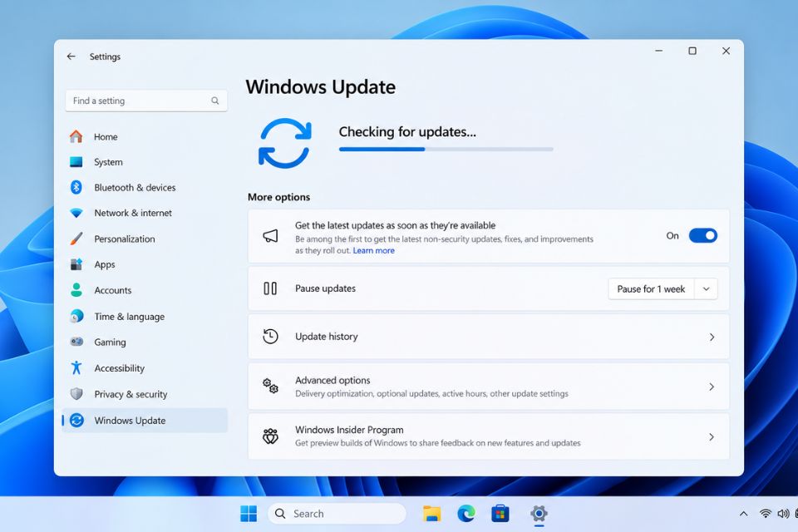The width and height of the screenshot is (798, 532).
Task: Click the gears icon for Advanced options
Action: point(270,386)
